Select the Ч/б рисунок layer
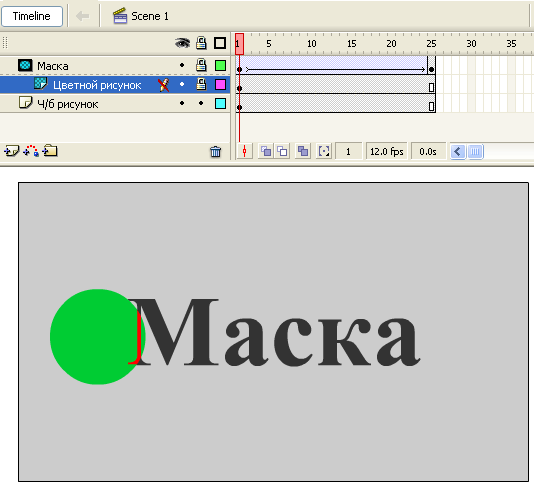The width and height of the screenshot is (534, 490). coord(115,104)
